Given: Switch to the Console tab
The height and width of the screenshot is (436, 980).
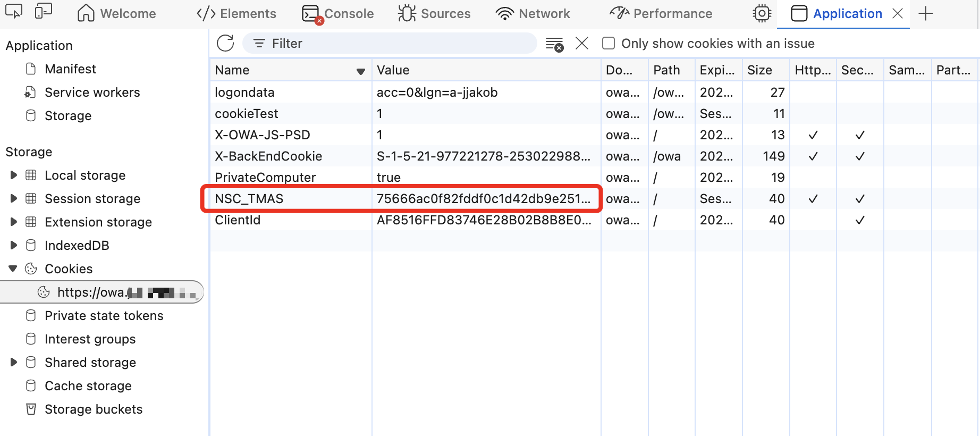Looking at the screenshot, I should tap(338, 14).
